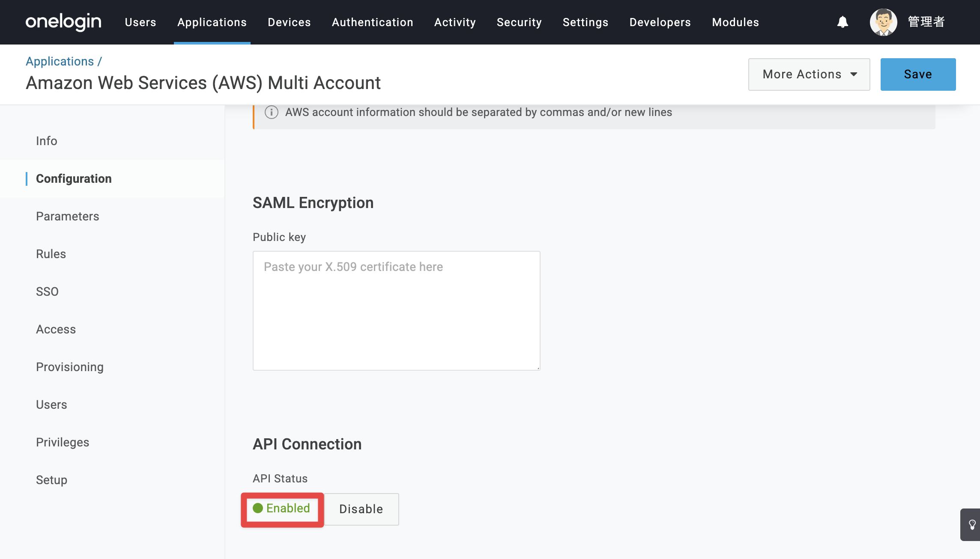Viewport: 980px width, 559px height.
Task: Click the API Connection heading
Action: [x=307, y=444]
